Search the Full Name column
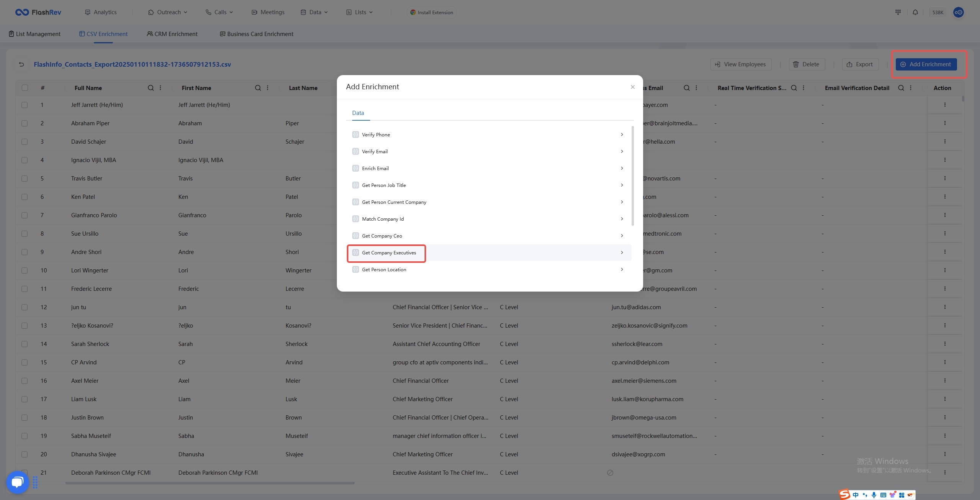Image resolution: width=980 pixels, height=500 pixels. (x=151, y=88)
